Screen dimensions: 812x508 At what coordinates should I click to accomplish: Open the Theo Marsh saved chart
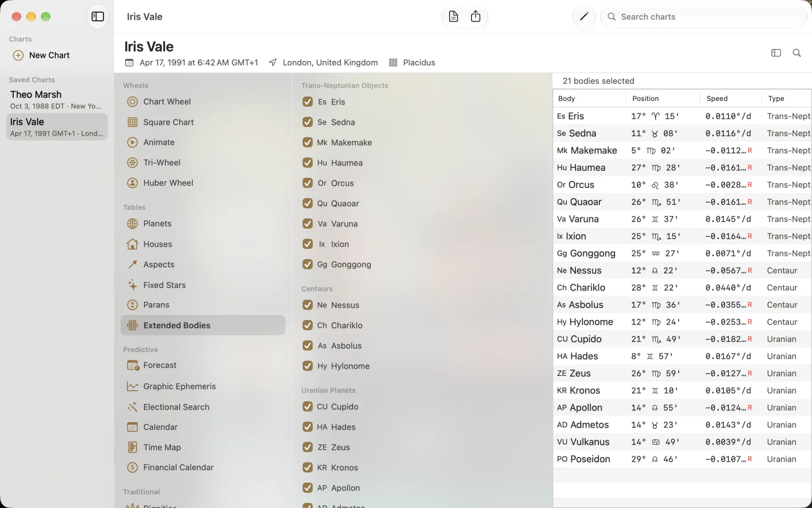click(57, 100)
